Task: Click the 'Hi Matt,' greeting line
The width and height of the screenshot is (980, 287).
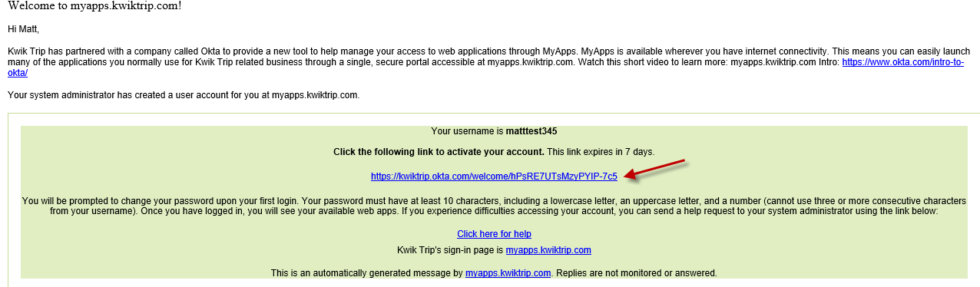Action: coord(23,29)
